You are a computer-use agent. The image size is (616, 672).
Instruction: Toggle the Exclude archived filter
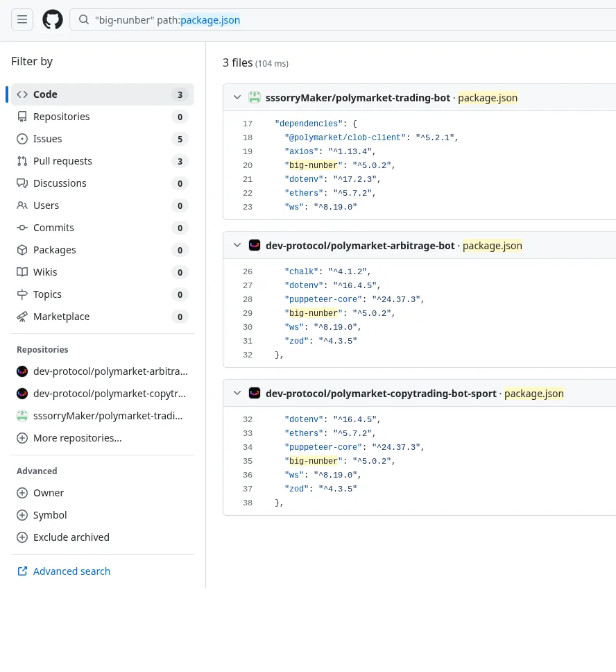pos(22,537)
